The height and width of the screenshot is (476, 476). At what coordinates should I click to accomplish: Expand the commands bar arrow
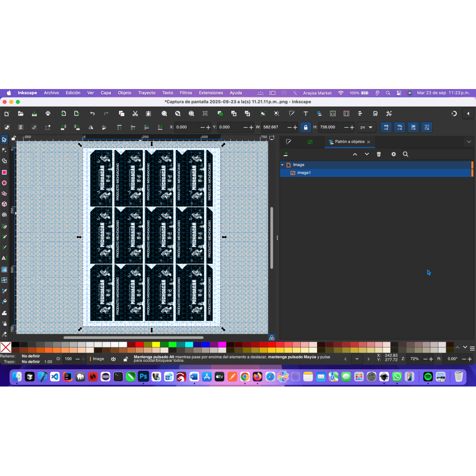[468, 114]
